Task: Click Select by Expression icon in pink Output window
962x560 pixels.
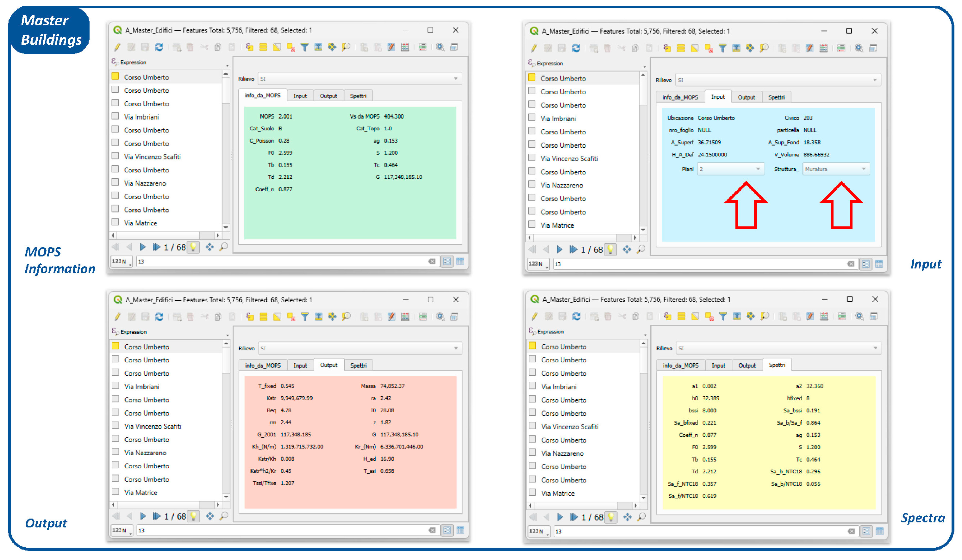Action: 250,317
